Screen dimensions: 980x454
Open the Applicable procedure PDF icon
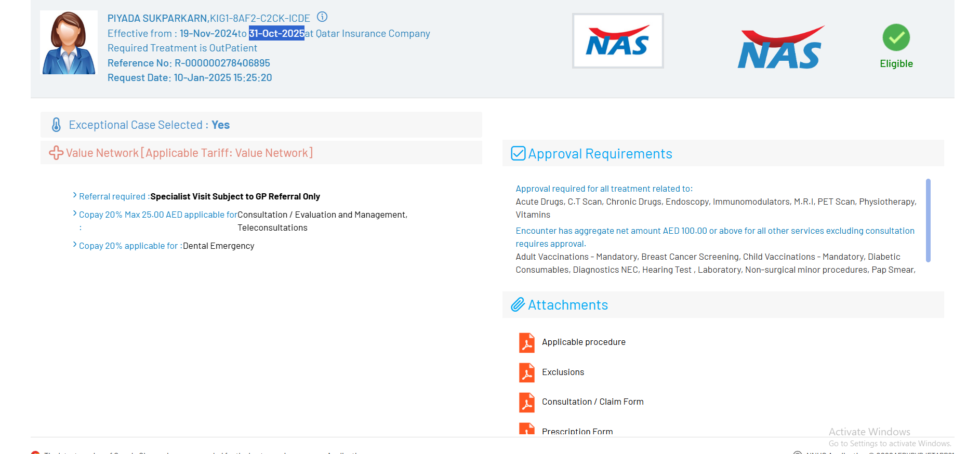click(x=527, y=342)
